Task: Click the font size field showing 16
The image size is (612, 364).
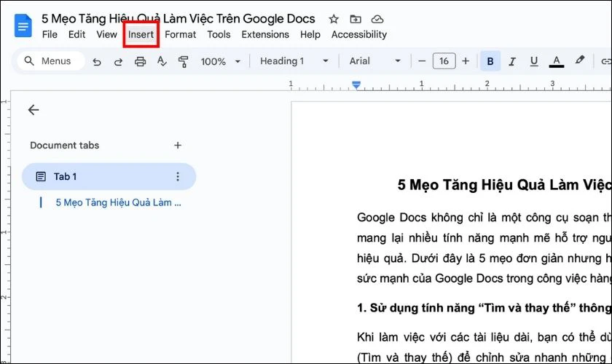Action: [444, 61]
